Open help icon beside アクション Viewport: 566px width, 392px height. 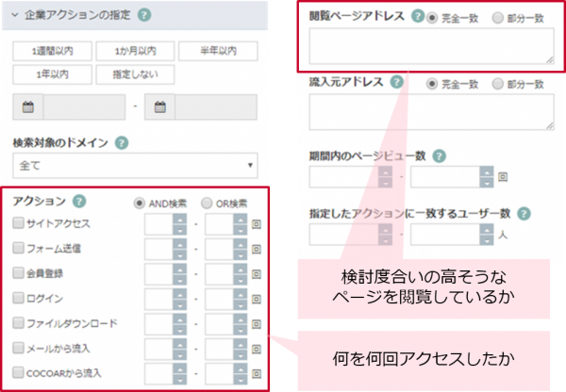pyautogui.click(x=79, y=202)
